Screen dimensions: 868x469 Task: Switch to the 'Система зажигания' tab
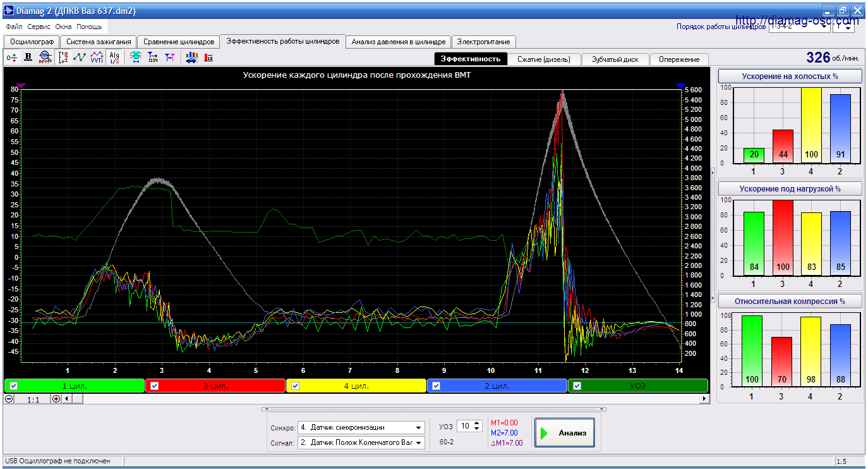[99, 42]
